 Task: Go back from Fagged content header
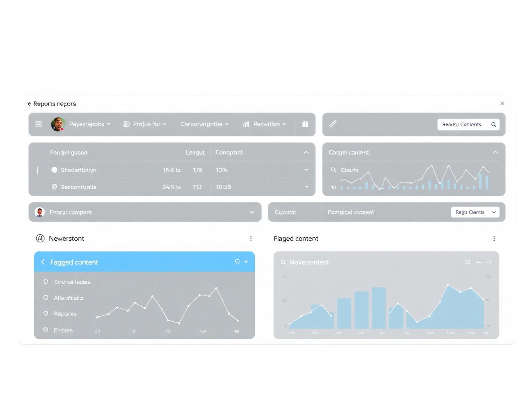point(43,262)
